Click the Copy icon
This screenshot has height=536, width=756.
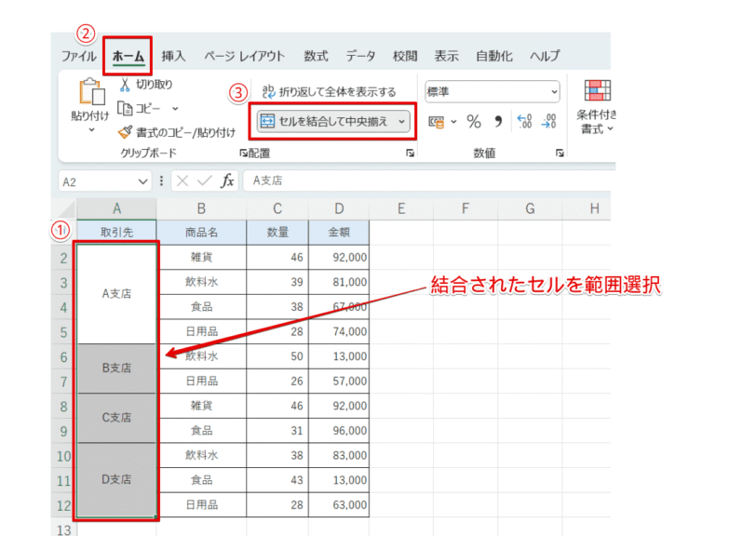click(125, 109)
